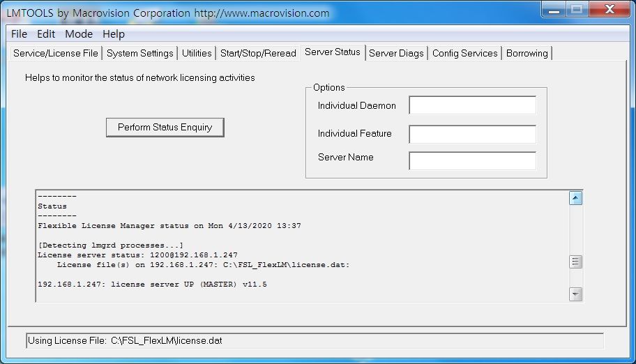Viewport: 636px width, 364px height.
Task: Click 'License server status: 1200@192.168.1.247' line
Action: pos(137,255)
